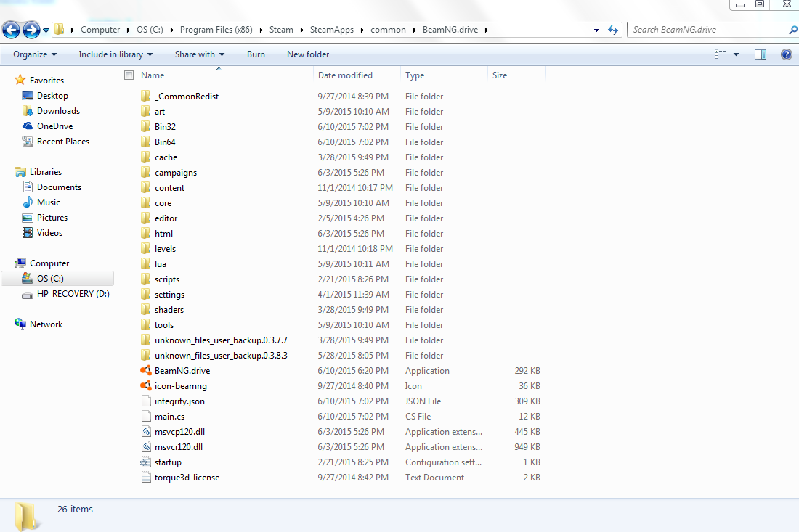Viewport: 799px width, 532px height.
Task: Select the lua folder name
Action: coord(161,264)
